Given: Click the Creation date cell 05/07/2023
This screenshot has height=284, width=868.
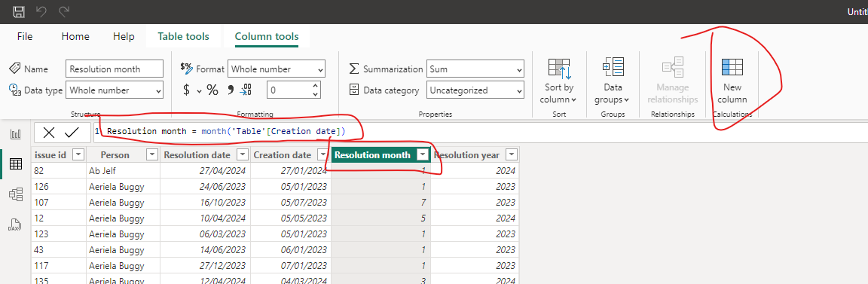Looking at the screenshot, I should click(290, 203).
